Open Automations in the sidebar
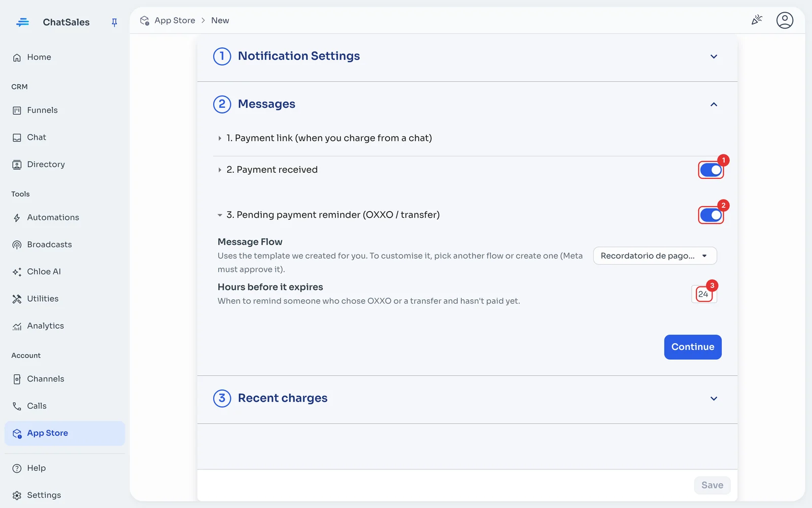 (x=64, y=218)
